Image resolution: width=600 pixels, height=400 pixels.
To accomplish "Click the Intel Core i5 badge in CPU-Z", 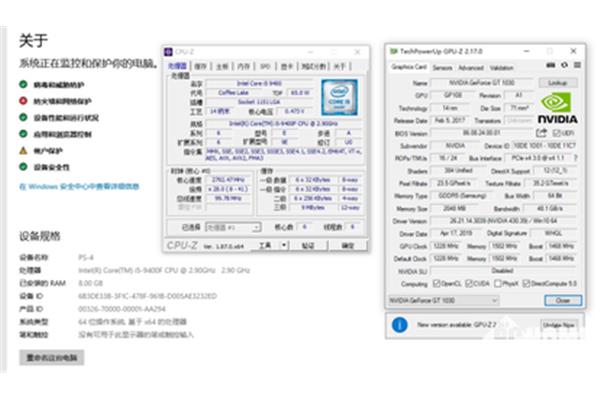I will point(339,97).
